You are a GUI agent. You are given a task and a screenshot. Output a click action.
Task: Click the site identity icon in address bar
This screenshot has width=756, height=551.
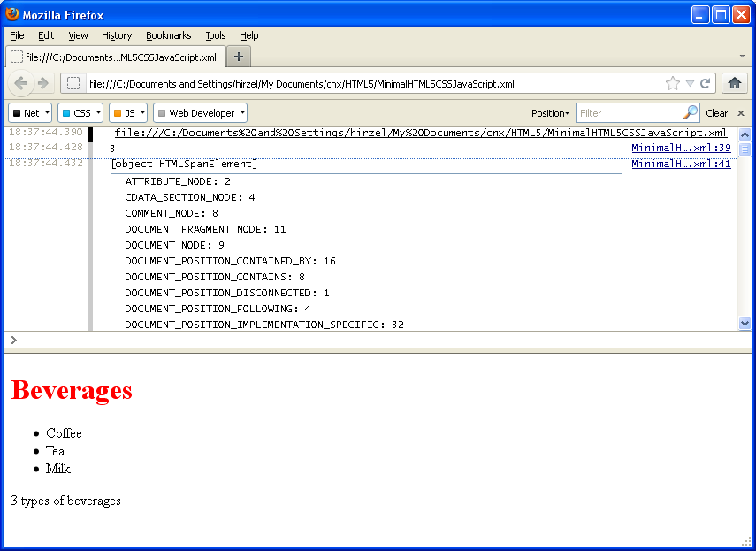[73, 81]
